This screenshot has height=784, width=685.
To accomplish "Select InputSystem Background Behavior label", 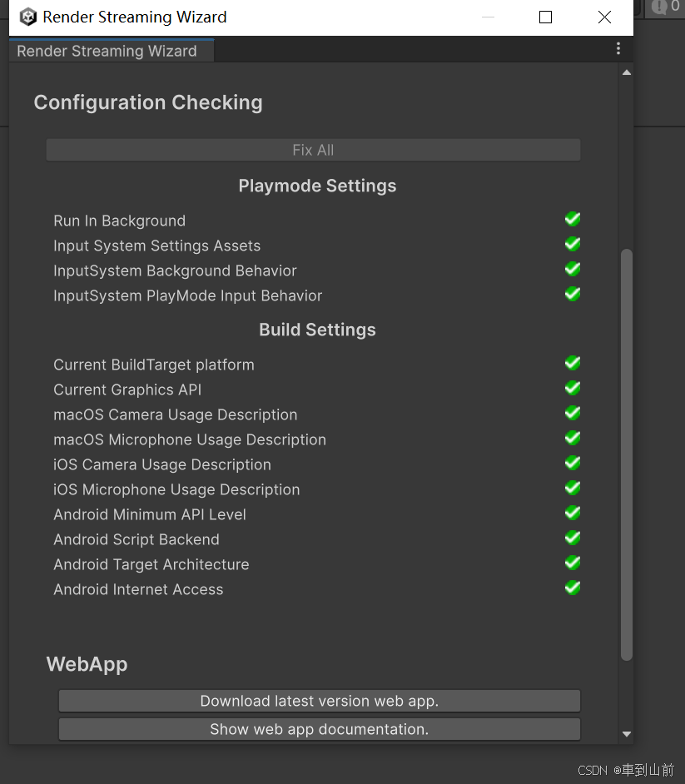I will [x=175, y=271].
